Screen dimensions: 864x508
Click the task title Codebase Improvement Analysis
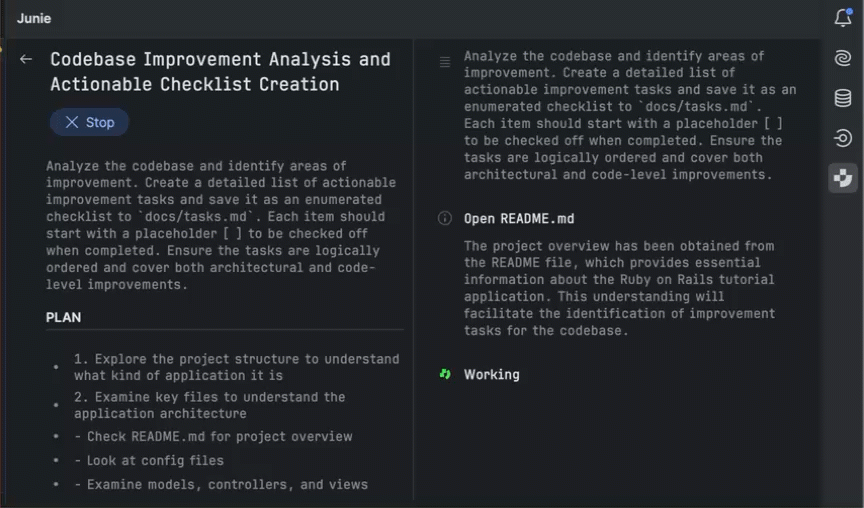pos(220,72)
